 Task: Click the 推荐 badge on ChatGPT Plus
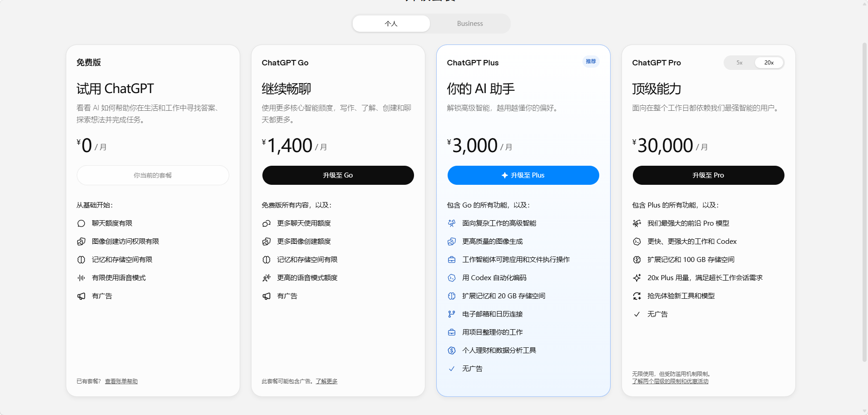[591, 61]
